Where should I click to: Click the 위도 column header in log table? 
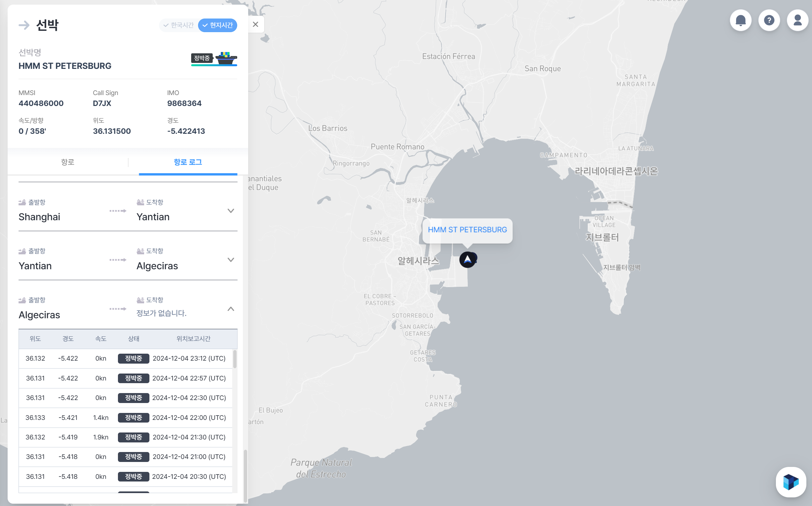click(35, 339)
